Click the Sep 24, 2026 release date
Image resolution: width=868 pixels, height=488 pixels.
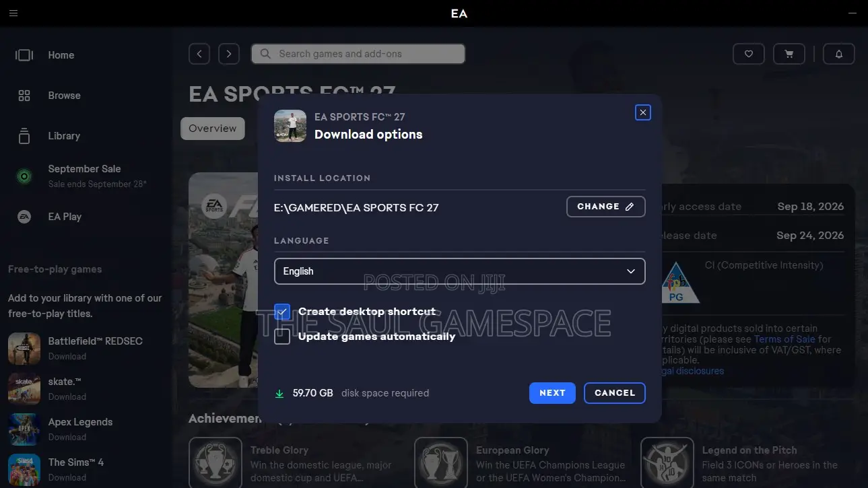[x=810, y=236]
